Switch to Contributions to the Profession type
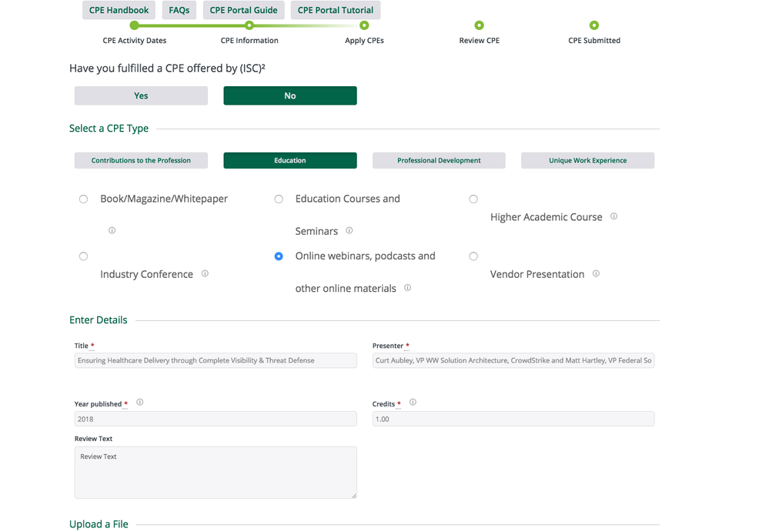769x532 pixels. tap(141, 160)
